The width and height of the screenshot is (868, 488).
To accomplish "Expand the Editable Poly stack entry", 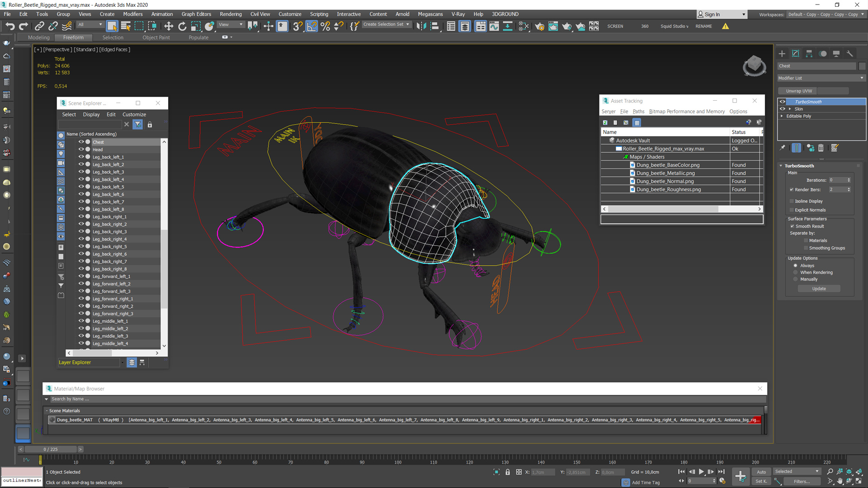I will [x=782, y=116].
